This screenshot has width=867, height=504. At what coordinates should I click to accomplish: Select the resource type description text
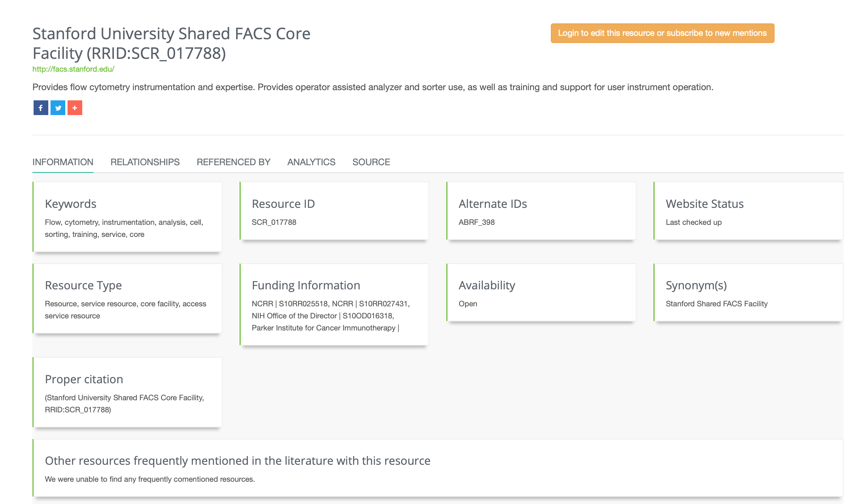[x=126, y=310]
